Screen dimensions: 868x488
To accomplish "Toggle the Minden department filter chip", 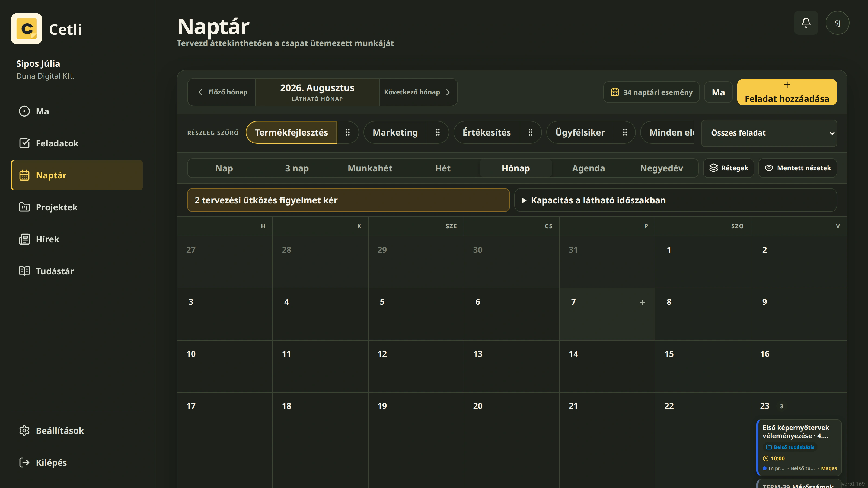I will pyautogui.click(x=668, y=132).
